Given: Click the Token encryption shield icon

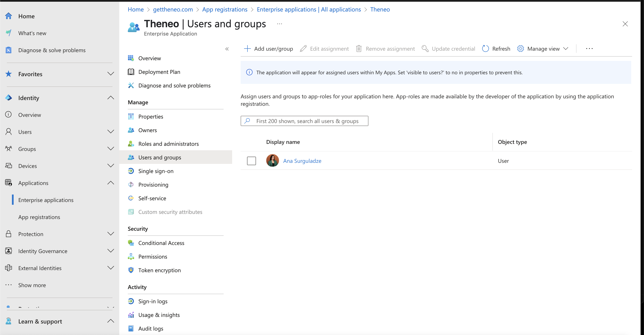Looking at the screenshot, I should (x=131, y=270).
